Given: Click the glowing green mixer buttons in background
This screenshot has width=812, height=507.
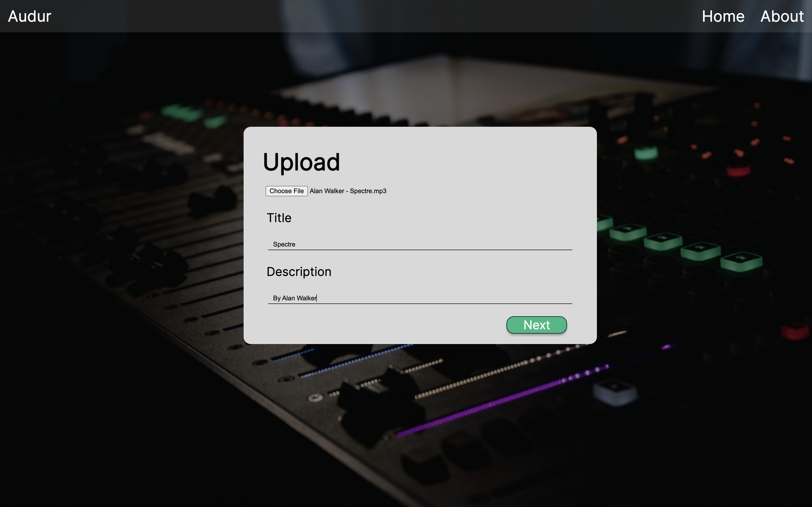Looking at the screenshot, I should point(681,245).
